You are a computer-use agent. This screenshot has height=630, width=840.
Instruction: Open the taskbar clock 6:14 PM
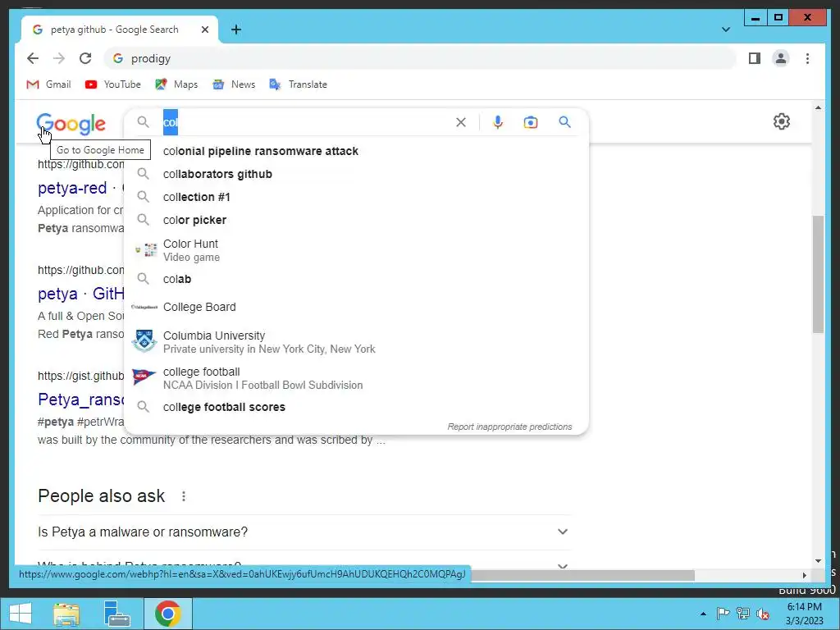coord(805,614)
